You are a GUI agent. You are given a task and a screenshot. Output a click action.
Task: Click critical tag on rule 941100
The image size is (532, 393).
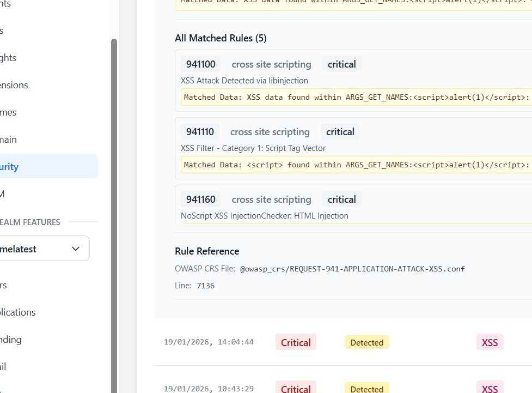(x=341, y=64)
